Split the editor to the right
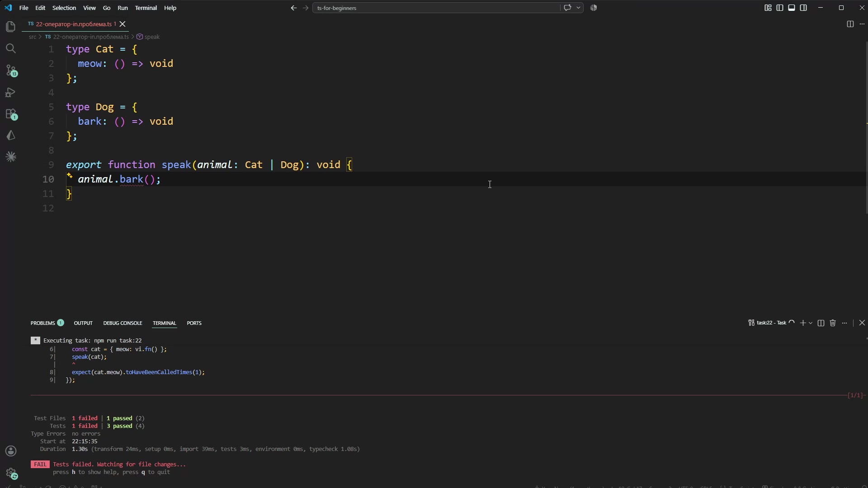Screen dimensions: 868x488 point(850,24)
